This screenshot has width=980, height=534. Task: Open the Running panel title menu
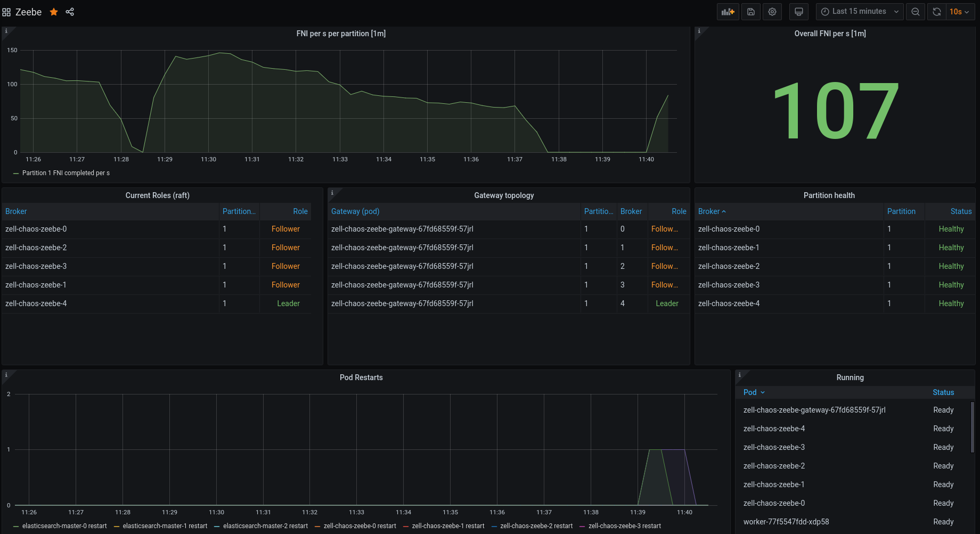click(850, 377)
